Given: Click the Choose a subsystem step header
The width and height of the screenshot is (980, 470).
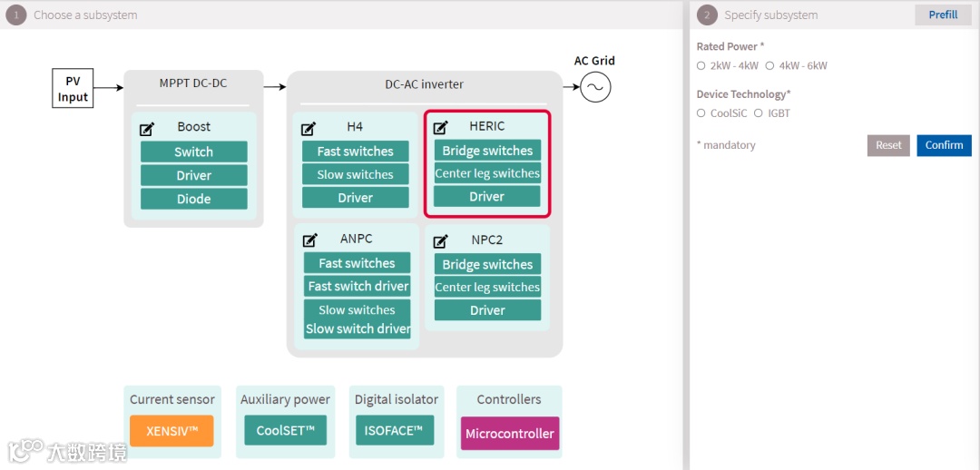Looking at the screenshot, I should click(85, 15).
